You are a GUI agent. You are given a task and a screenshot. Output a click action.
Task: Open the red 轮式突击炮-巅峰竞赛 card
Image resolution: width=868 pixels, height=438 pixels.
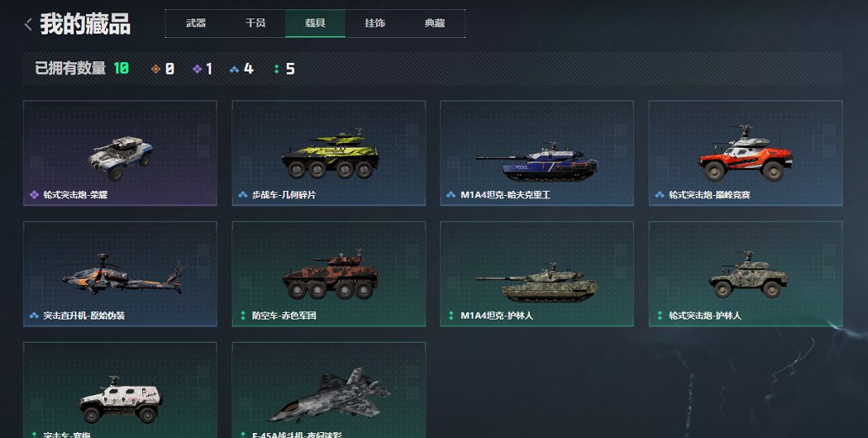[x=746, y=153]
